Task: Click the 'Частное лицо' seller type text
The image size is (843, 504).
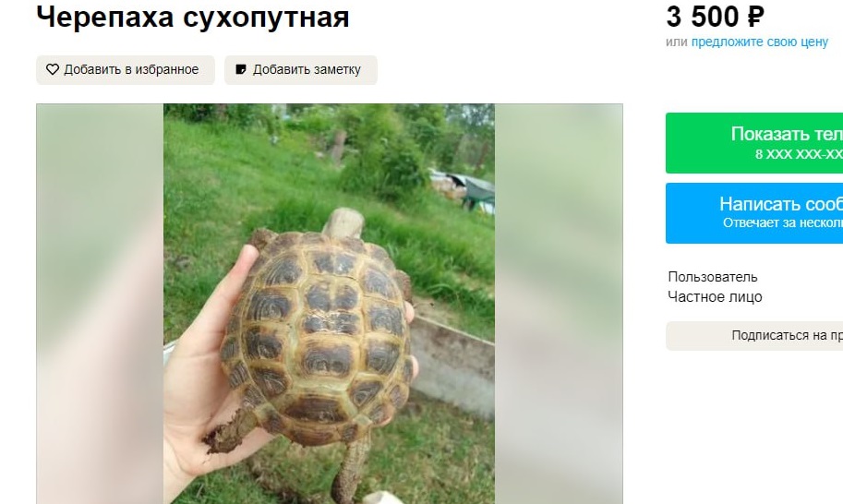Action: coord(715,296)
